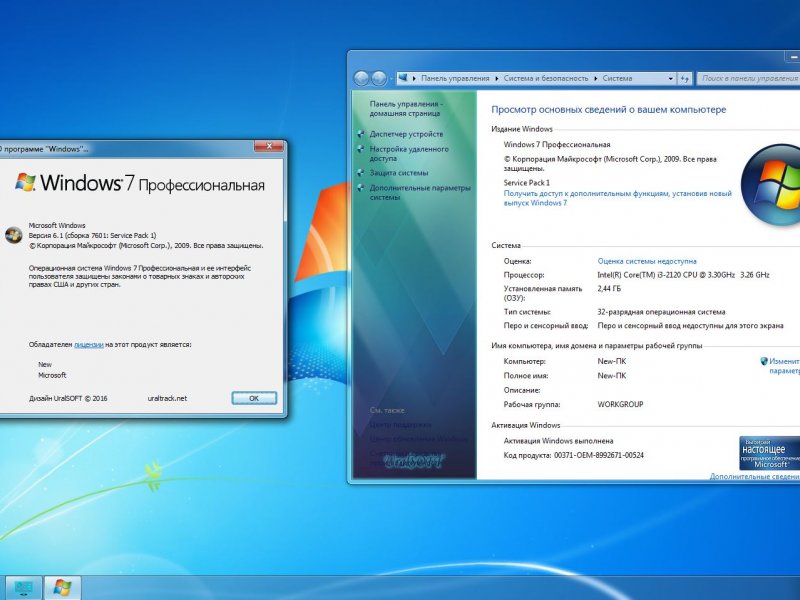The height and width of the screenshot is (600, 800).
Task: Open 'Панель управления - домашняя страница' link
Action: pyautogui.click(x=406, y=109)
